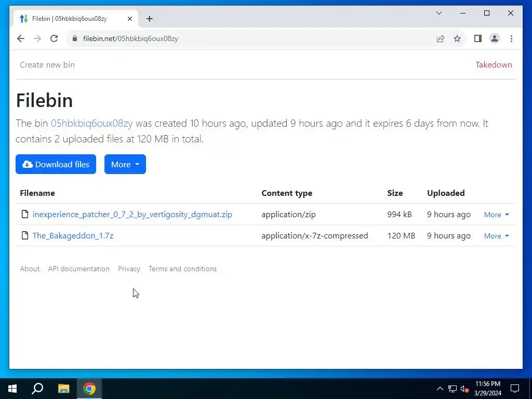Click the address bar URL
Image resolution: width=532 pixels, height=399 pixels.
[x=130, y=38]
